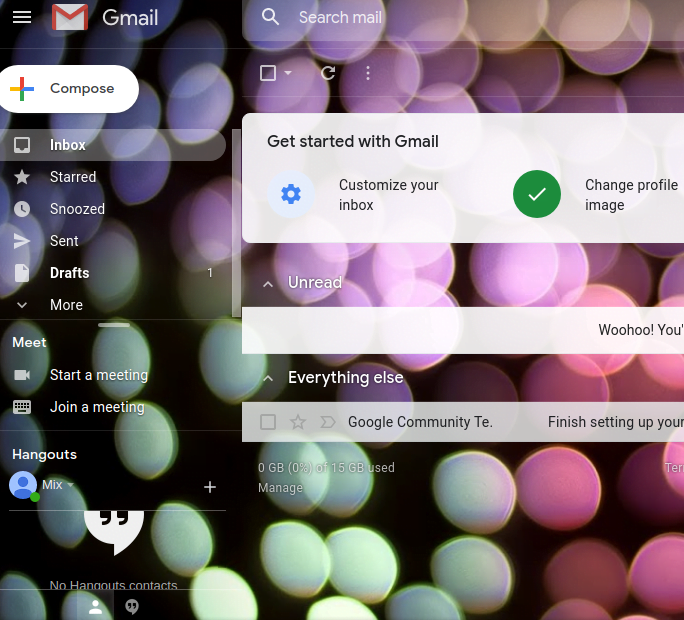Click the Sent paper-plane icon

22,241
